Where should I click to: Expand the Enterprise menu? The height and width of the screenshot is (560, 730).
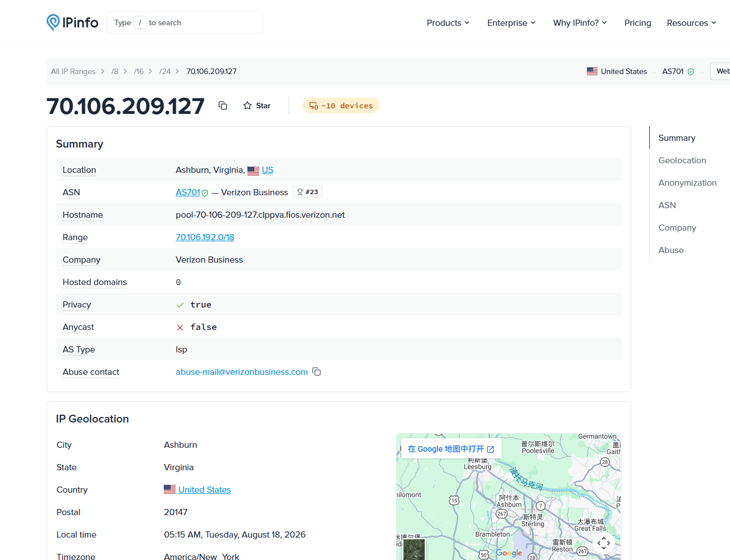511,22
